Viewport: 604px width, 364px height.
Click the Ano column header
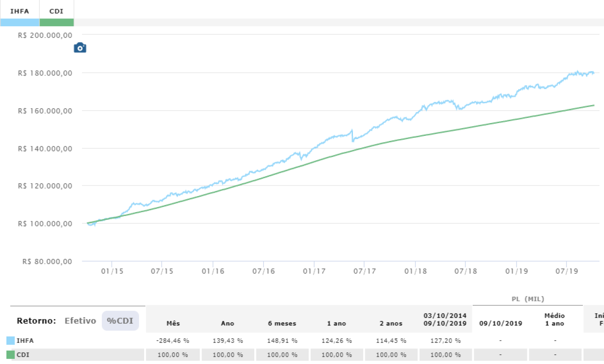coord(227,323)
